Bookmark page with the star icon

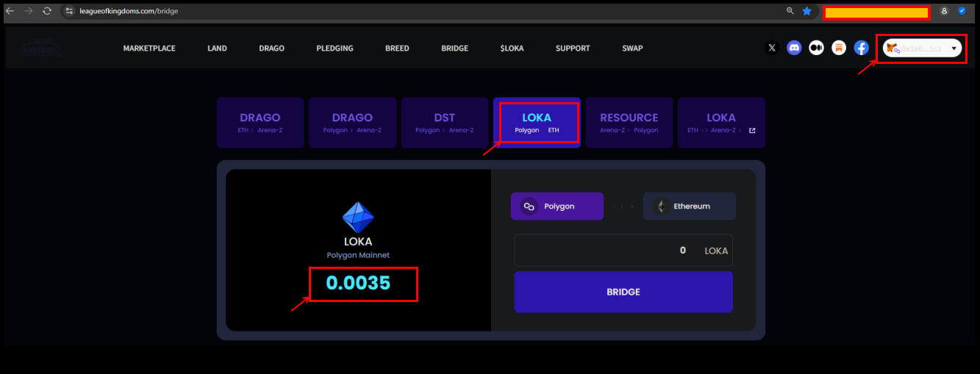click(x=806, y=11)
